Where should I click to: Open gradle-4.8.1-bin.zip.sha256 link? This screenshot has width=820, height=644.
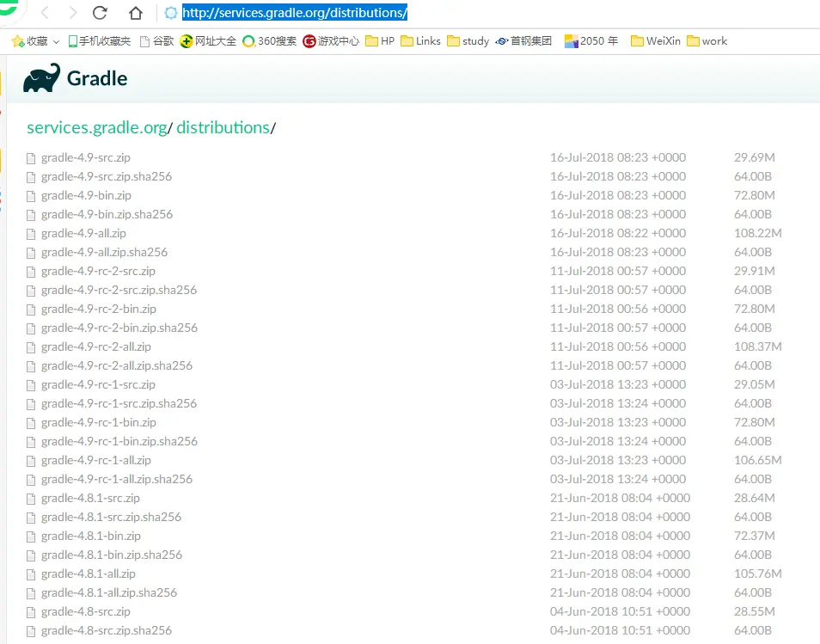pos(112,555)
